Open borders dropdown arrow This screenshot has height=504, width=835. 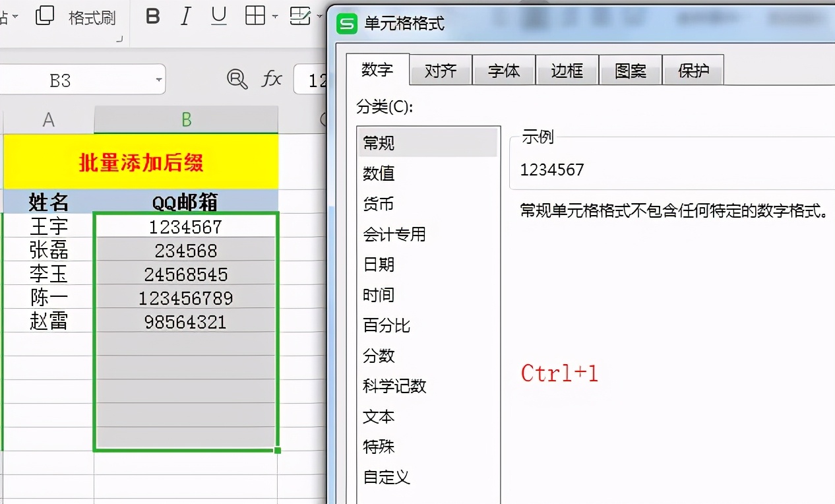point(274,16)
